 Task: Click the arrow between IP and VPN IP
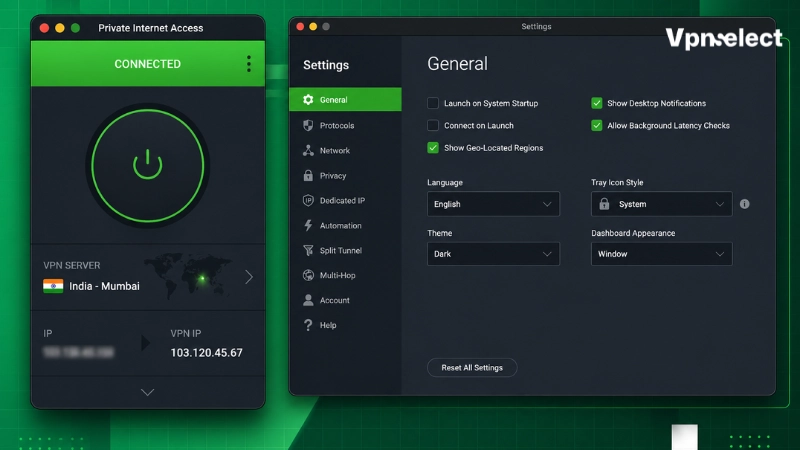pos(145,343)
